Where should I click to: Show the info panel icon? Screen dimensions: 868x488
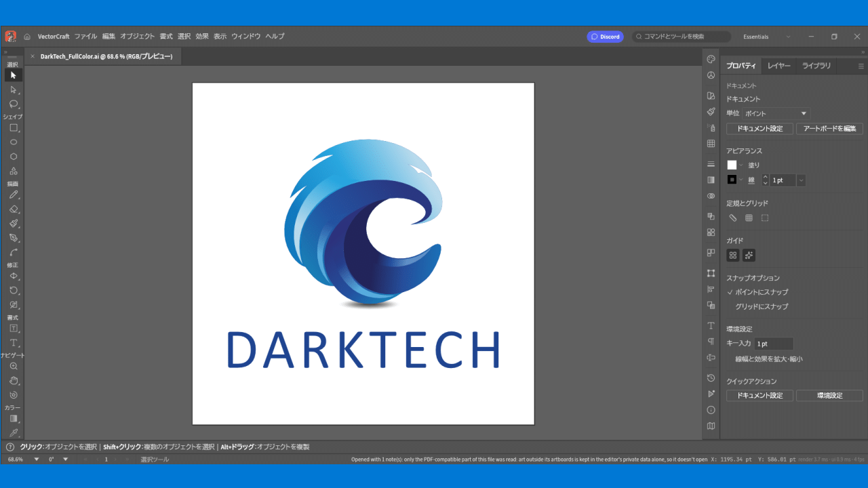pos(711,410)
